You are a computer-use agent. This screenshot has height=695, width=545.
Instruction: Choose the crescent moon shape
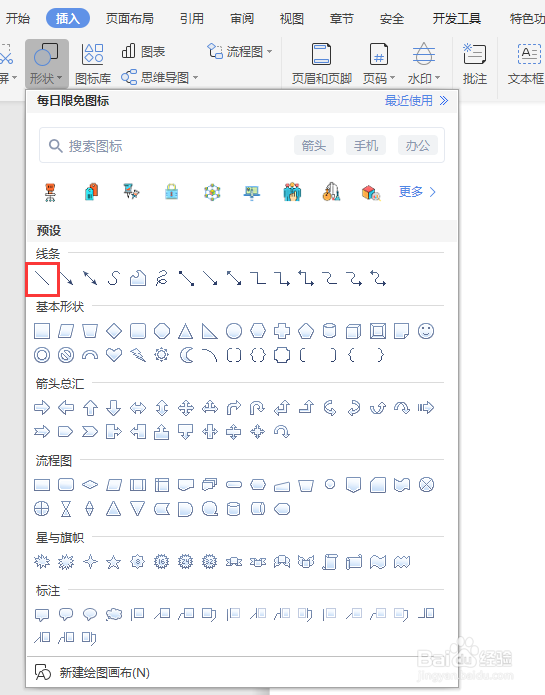coord(187,355)
